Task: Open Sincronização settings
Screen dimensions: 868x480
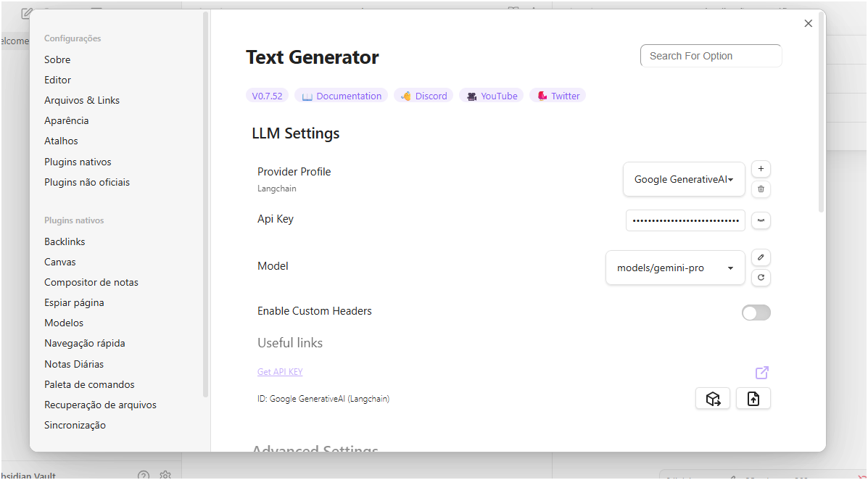Action: 75,425
